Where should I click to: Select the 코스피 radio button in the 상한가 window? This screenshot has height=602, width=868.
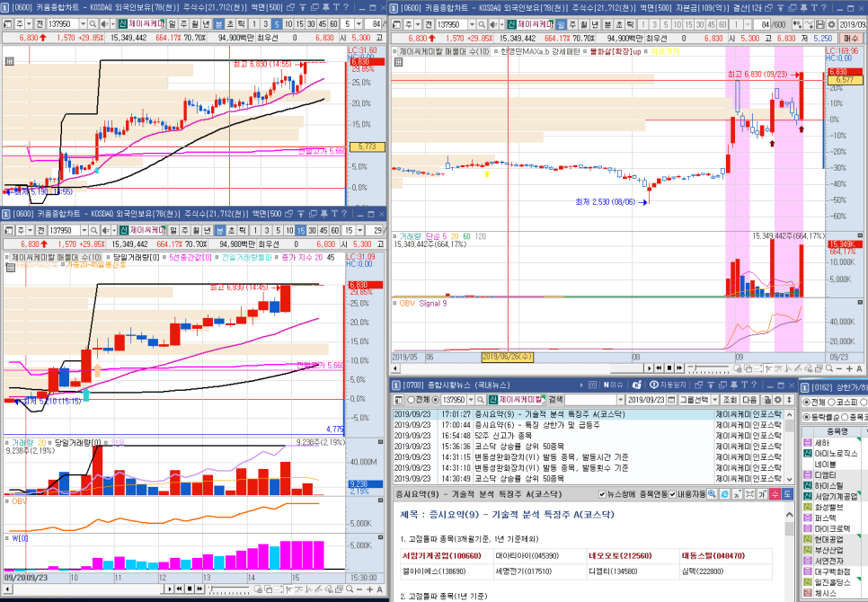coord(831,402)
